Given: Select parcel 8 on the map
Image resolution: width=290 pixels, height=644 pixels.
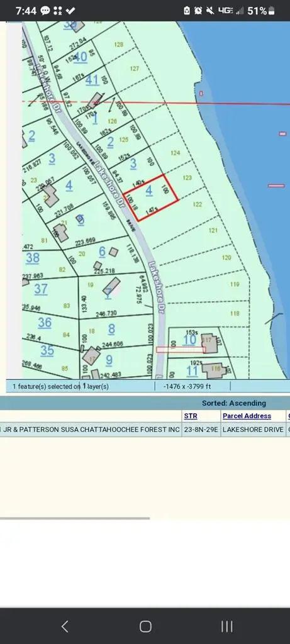Looking at the screenshot, I should (112, 328).
